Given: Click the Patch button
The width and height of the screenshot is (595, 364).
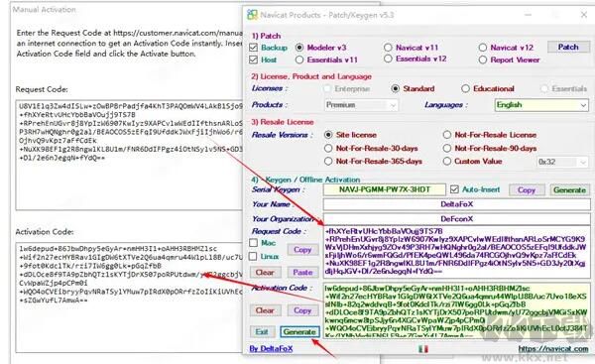Looking at the screenshot, I should (x=567, y=47).
